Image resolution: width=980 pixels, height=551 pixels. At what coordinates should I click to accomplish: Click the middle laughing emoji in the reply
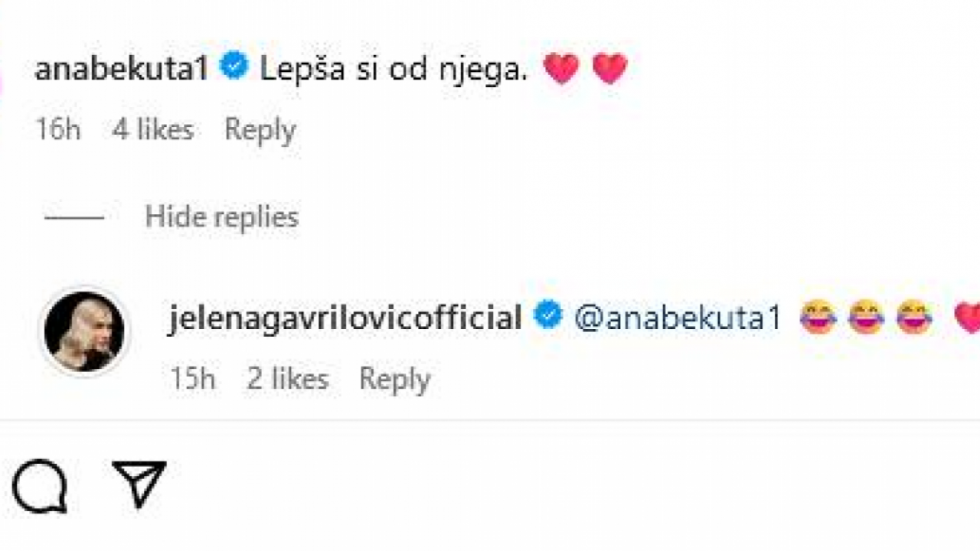[866, 317]
